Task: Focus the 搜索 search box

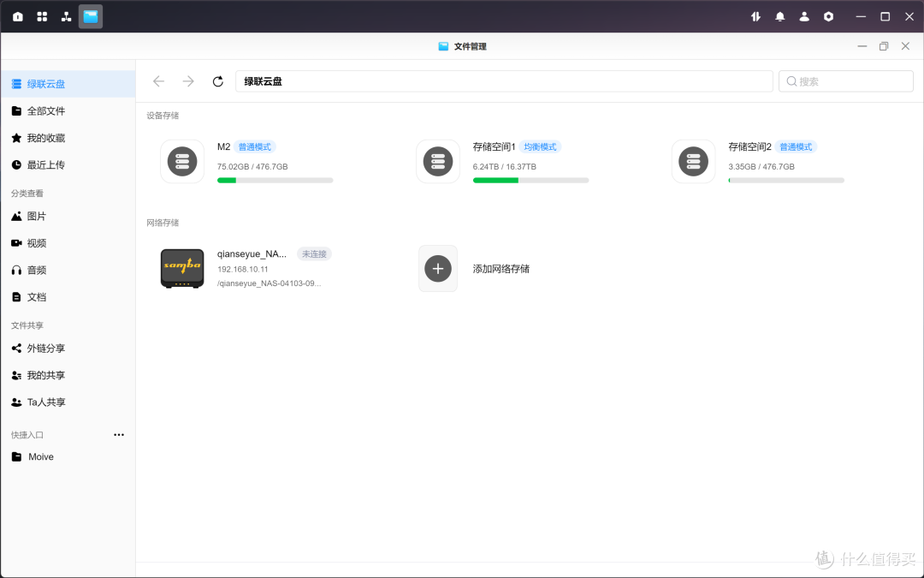Action: pyautogui.click(x=845, y=81)
